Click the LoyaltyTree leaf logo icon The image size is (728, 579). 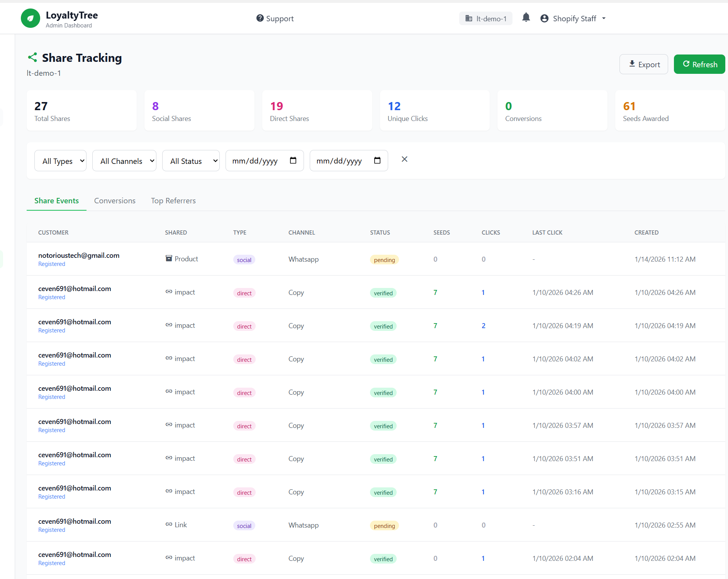[30, 19]
